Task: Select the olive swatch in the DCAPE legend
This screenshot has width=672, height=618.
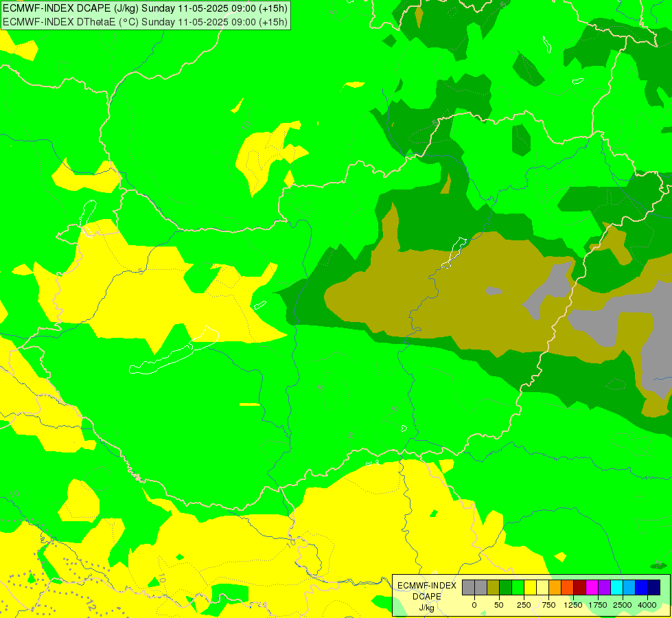Action: click(x=493, y=587)
